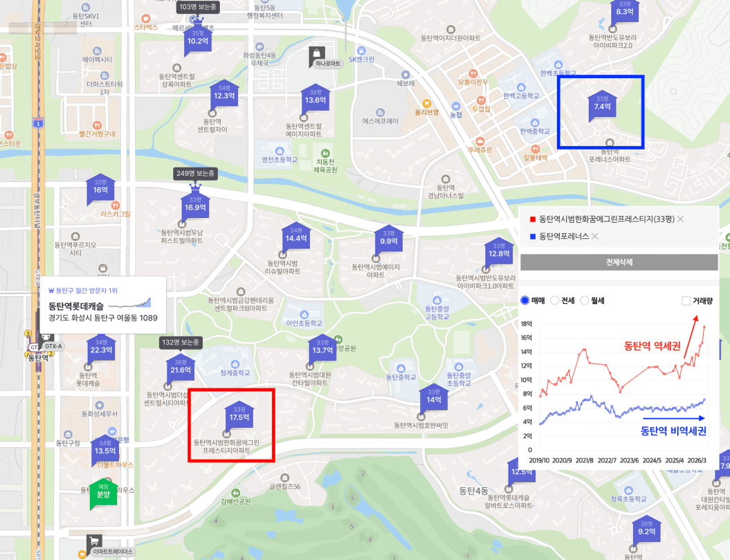This screenshot has height=560, width=730.
Task: Select the 9.9억 price marker
Action: (x=389, y=240)
